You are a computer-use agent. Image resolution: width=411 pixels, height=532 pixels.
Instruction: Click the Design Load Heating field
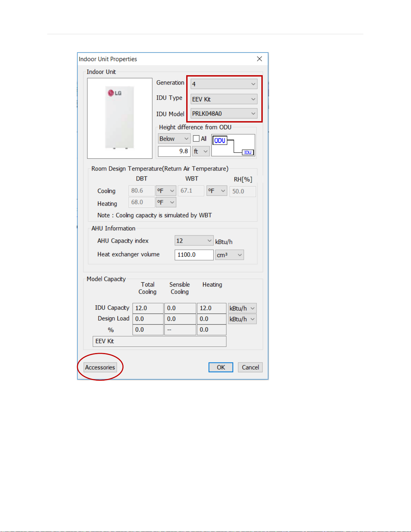pos(212,319)
